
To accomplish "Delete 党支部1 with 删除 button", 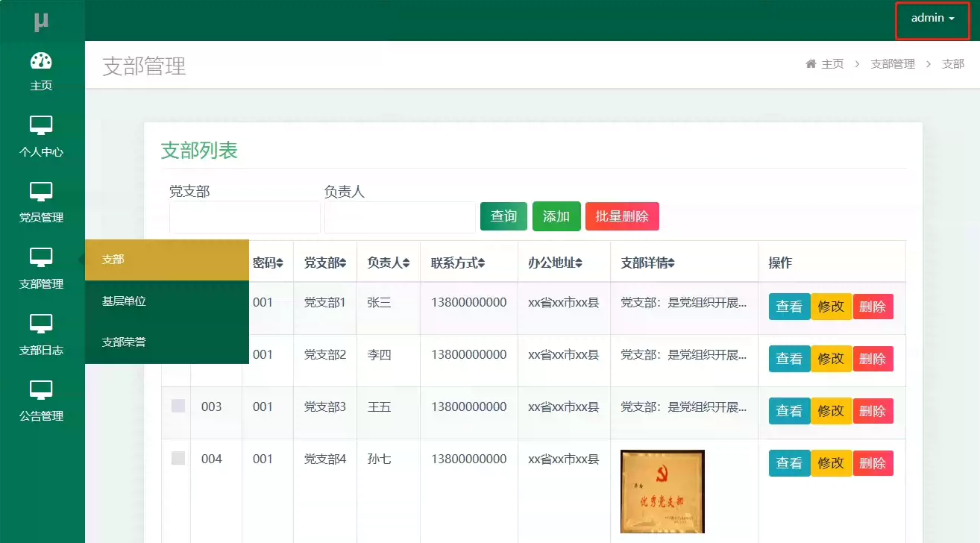I will tap(873, 307).
